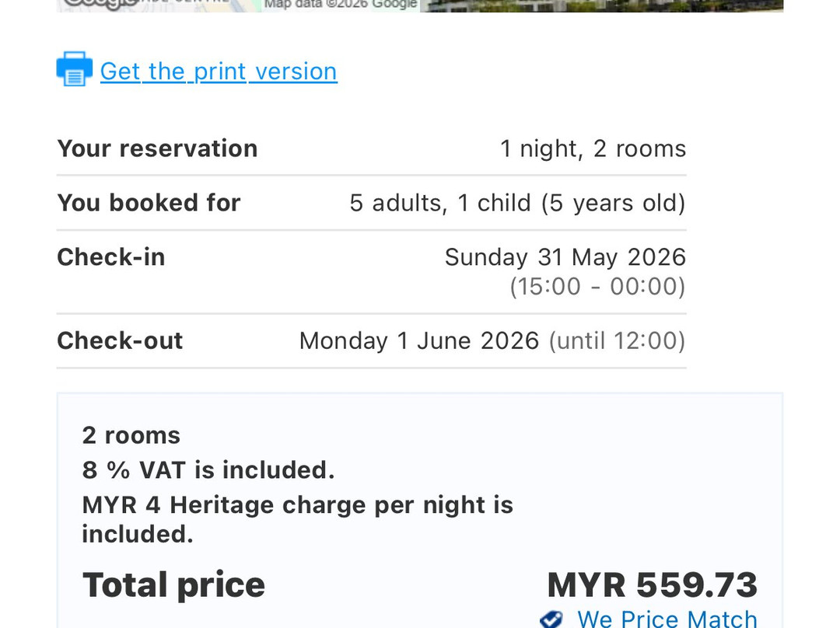Screen dimensions: 840x628
Task: Click the '(15:00 - 00:00)' check-in time
Action: coord(597,287)
